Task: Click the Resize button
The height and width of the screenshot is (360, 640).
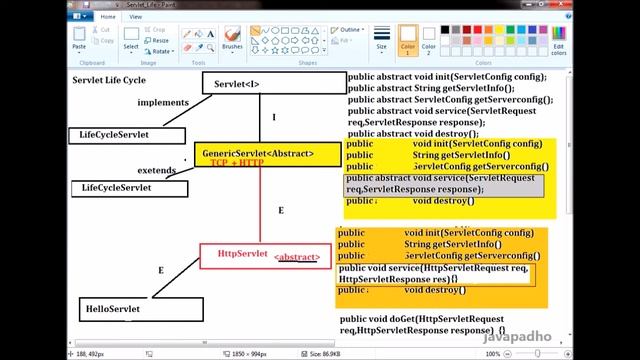Action: [x=157, y=40]
